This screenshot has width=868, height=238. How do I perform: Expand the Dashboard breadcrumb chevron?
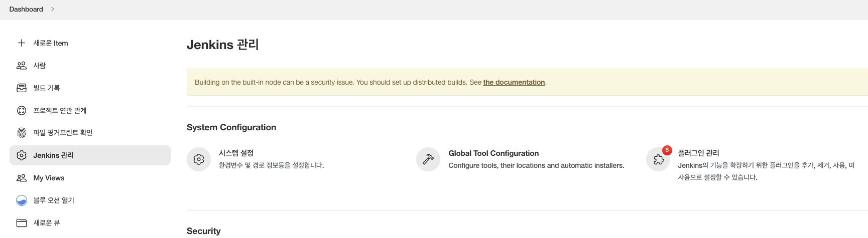click(53, 9)
